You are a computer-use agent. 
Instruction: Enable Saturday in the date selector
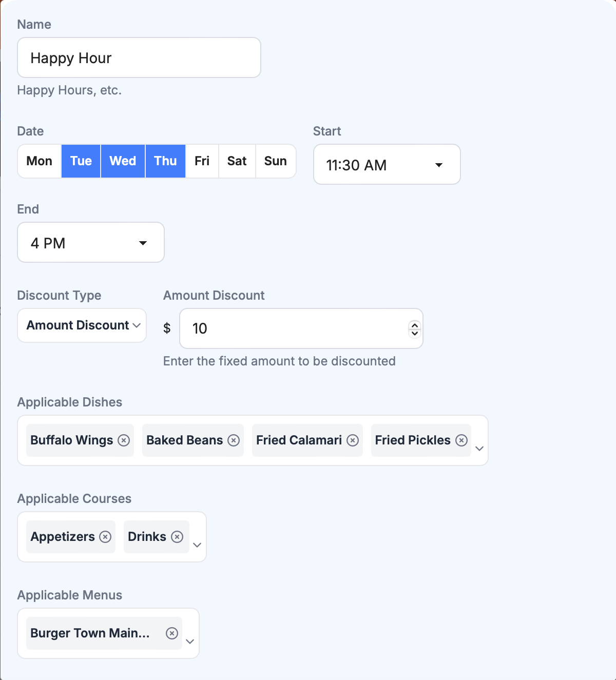click(x=237, y=161)
